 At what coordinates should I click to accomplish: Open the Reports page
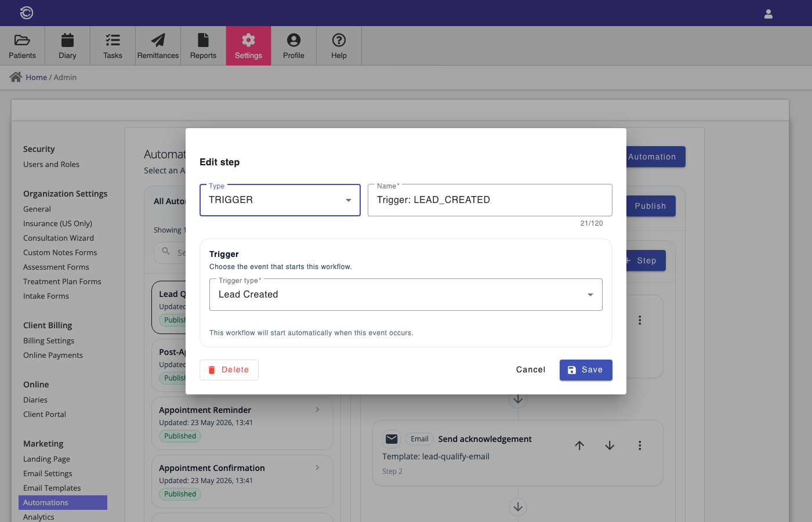click(x=203, y=46)
